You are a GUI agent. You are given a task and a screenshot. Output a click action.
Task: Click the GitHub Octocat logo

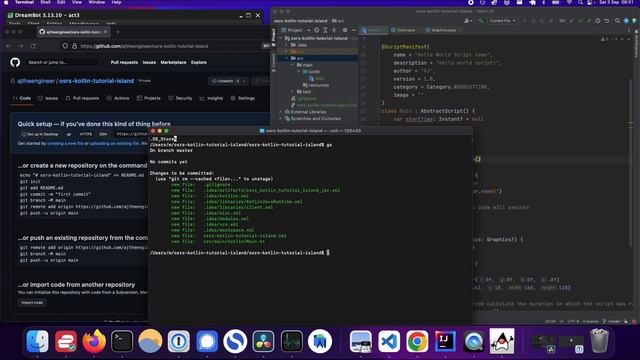coord(15,62)
